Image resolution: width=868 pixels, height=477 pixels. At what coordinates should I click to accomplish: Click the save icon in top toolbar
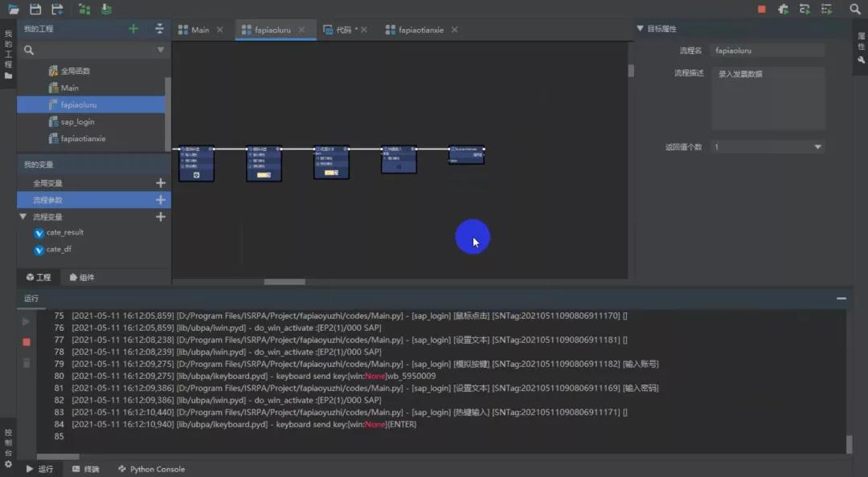(35, 9)
